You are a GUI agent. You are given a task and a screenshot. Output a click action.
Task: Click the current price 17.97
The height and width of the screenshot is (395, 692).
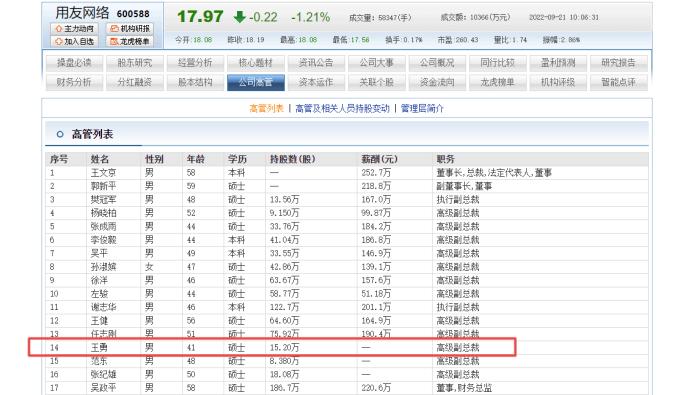[200, 17]
